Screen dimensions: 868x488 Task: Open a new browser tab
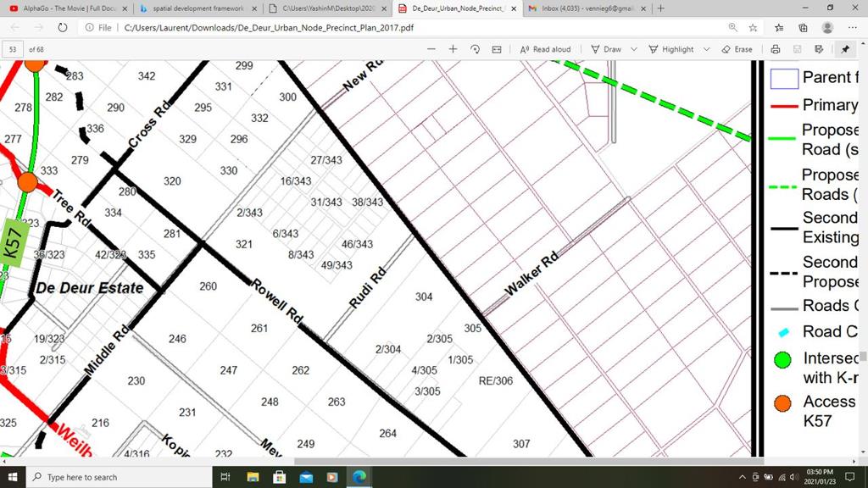661,8
